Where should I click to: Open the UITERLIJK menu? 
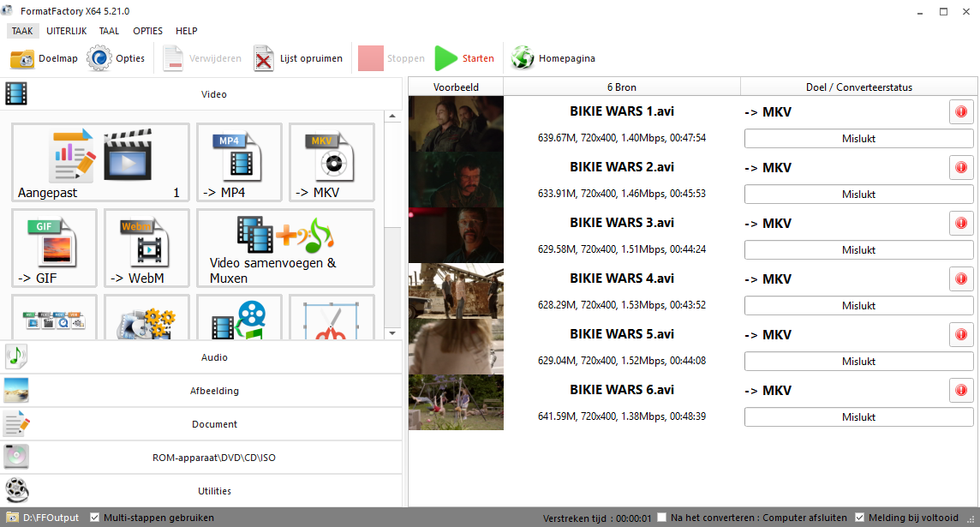point(66,31)
